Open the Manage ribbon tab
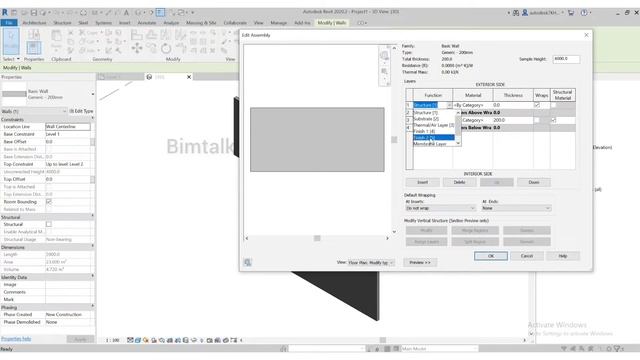The width and height of the screenshot is (640, 360). 279,23
